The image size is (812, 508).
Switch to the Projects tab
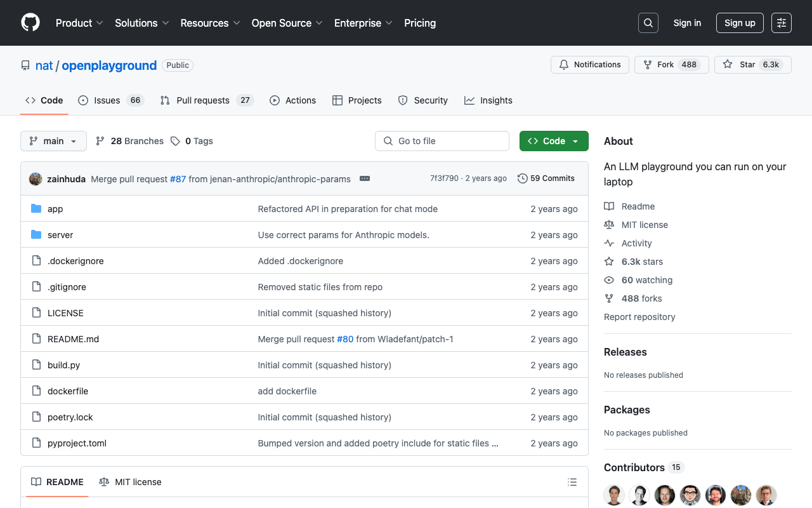point(357,100)
